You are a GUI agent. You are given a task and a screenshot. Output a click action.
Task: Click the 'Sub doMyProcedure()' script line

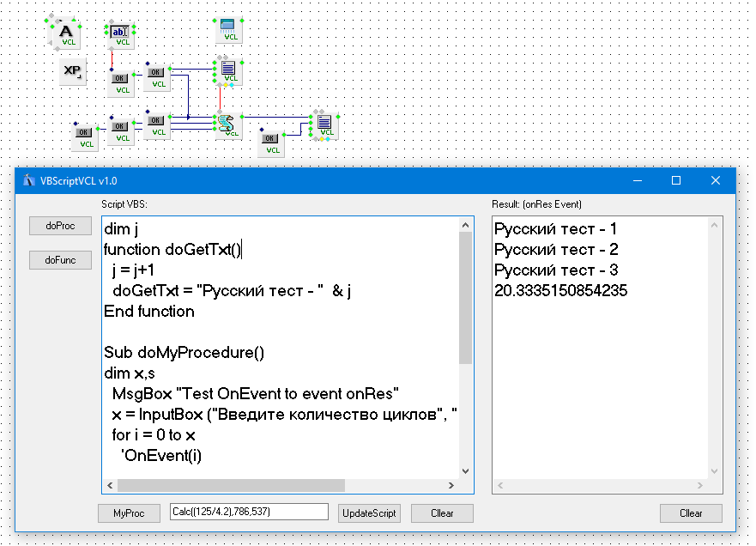pyautogui.click(x=184, y=353)
